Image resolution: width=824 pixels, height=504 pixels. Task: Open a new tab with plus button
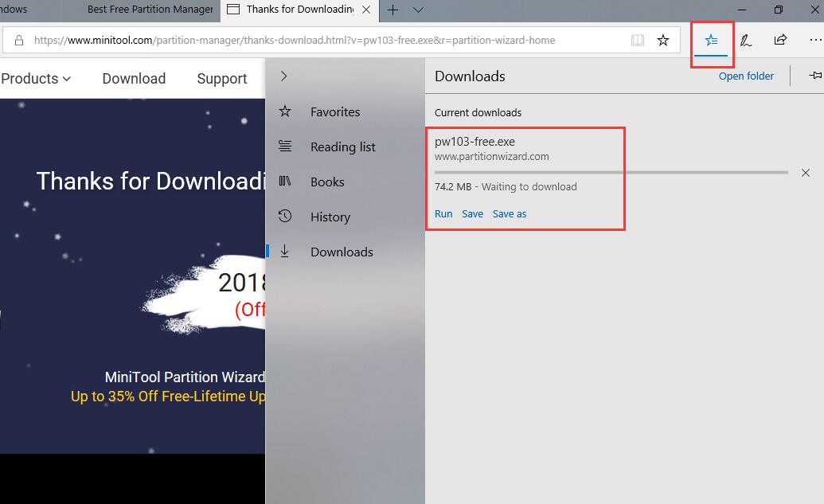tap(392, 10)
